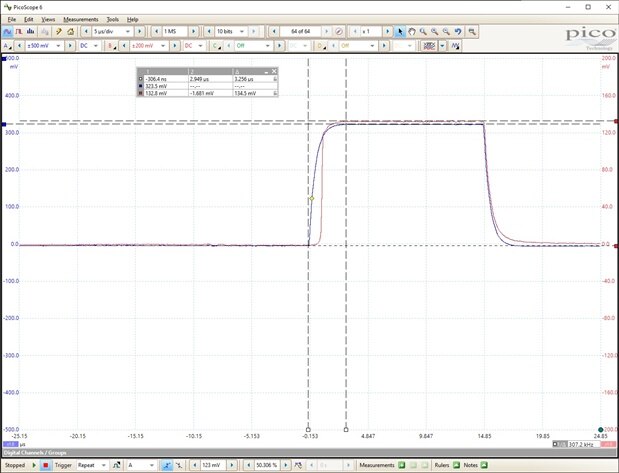Open the home/startup settings icon
This screenshot has height=473, width=619.
point(71,31)
